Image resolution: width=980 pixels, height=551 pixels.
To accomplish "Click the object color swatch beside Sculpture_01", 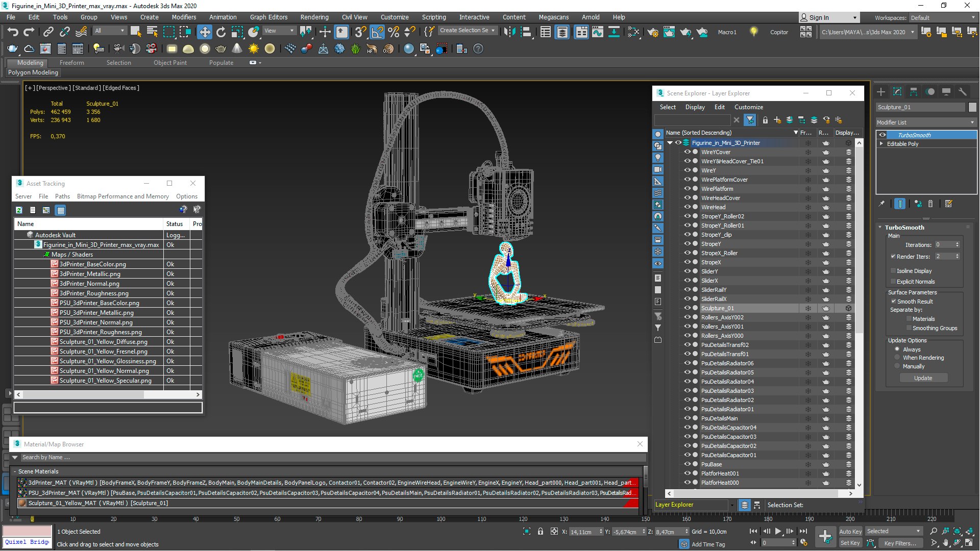I will (x=972, y=107).
